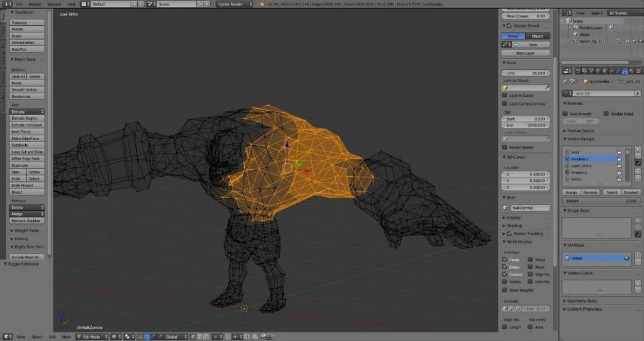Click the Remove Doubles button

(x=26, y=221)
